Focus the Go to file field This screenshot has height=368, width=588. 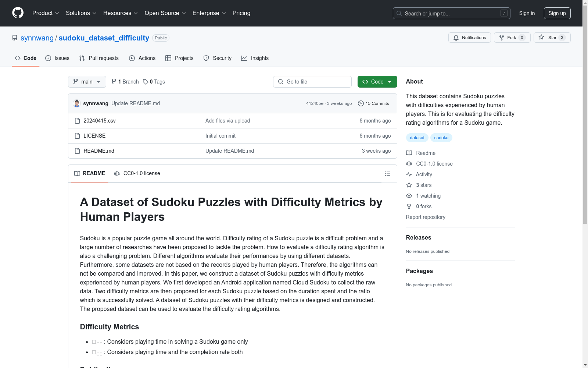(312, 82)
